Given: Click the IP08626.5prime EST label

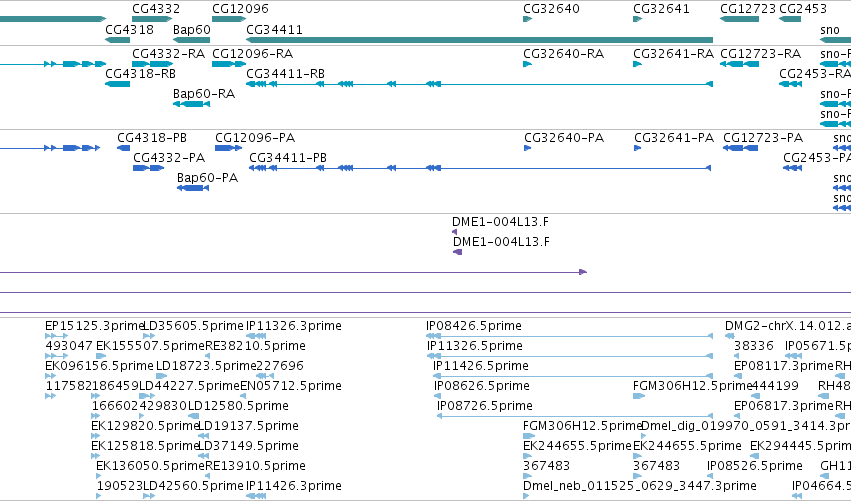Looking at the screenshot, I should [482, 386].
